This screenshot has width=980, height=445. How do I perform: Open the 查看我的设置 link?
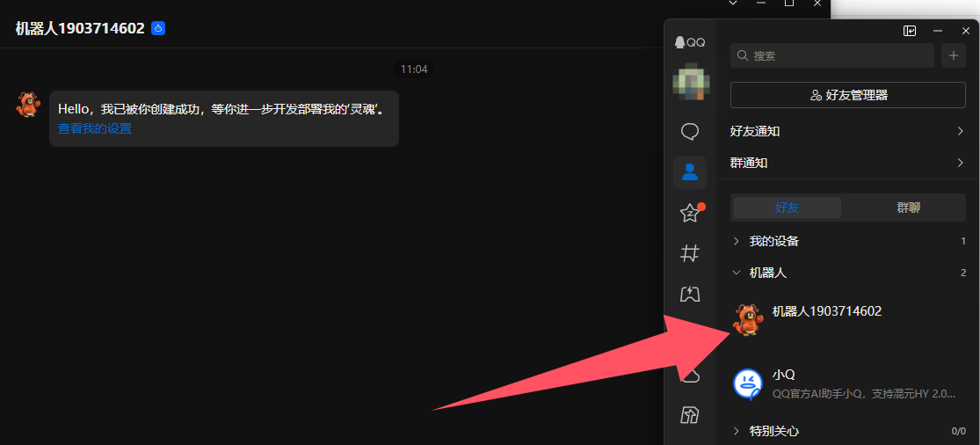[95, 128]
